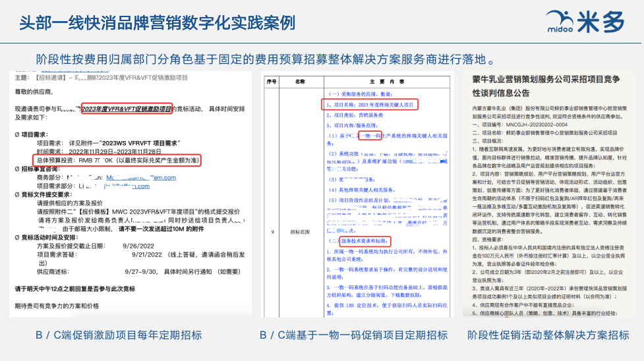Click the 招标事宜咨询: section heading
Image resolution: width=644 pixels, height=361 pixels.
38,169
